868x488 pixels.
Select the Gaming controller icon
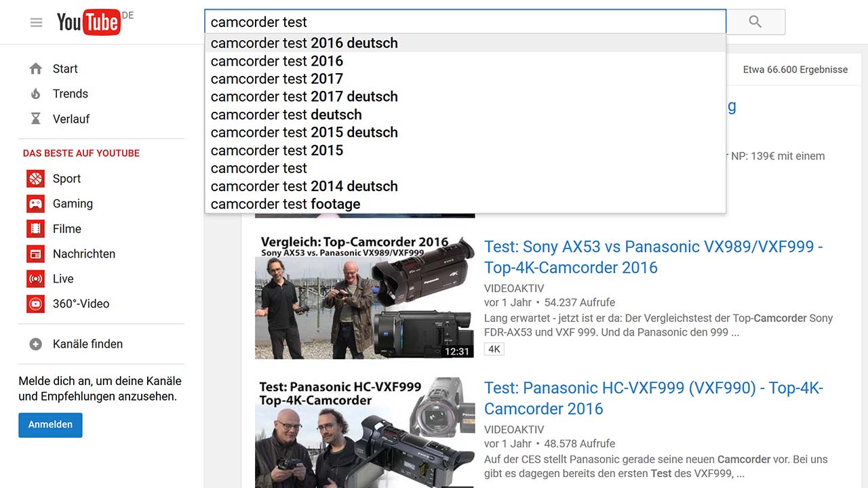tap(35, 203)
